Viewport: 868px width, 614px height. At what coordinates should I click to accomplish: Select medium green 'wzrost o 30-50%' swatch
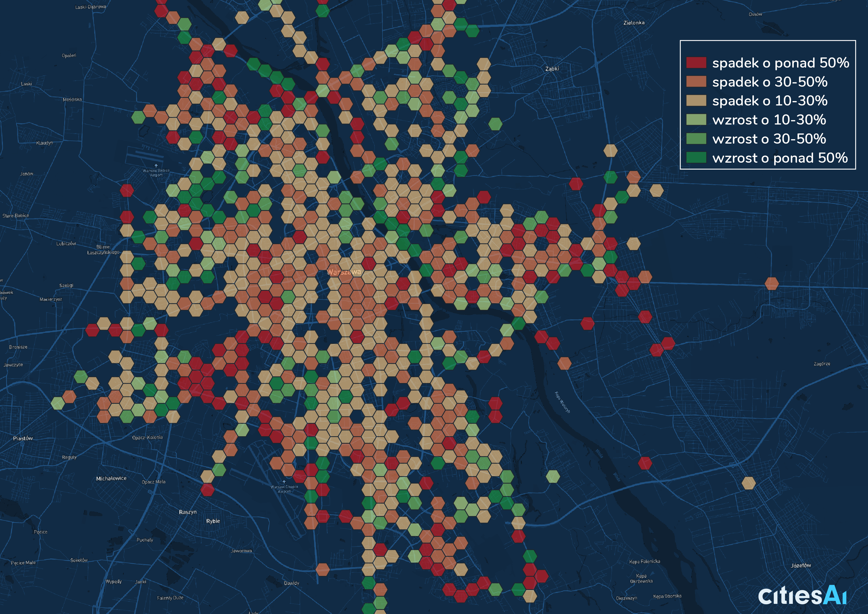[x=696, y=139]
